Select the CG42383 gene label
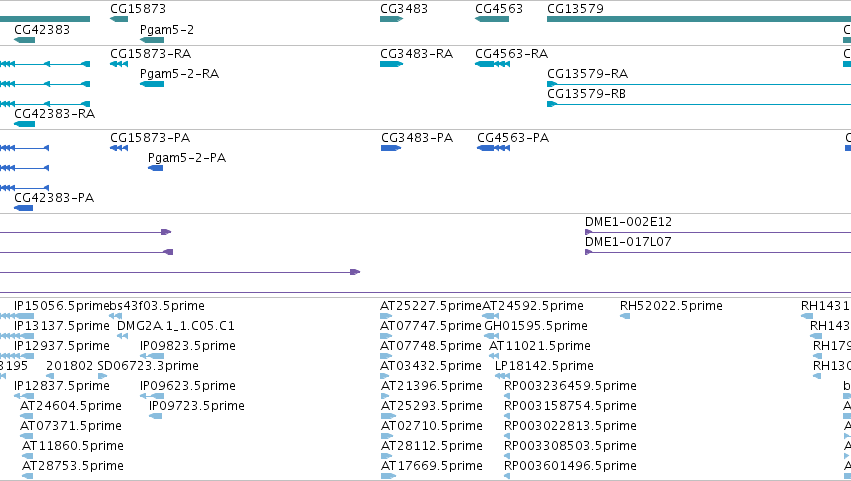Image resolution: width=851 pixels, height=481 pixels. pos(42,29)
